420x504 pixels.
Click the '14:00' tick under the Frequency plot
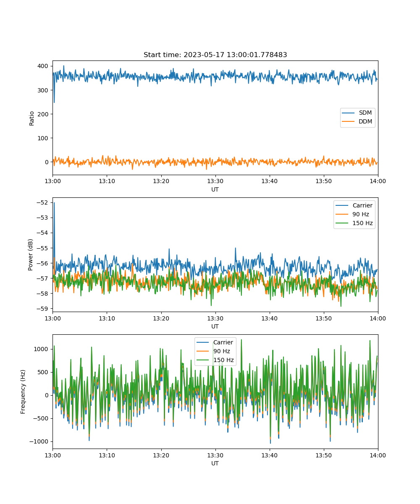[x=378, y=455]
